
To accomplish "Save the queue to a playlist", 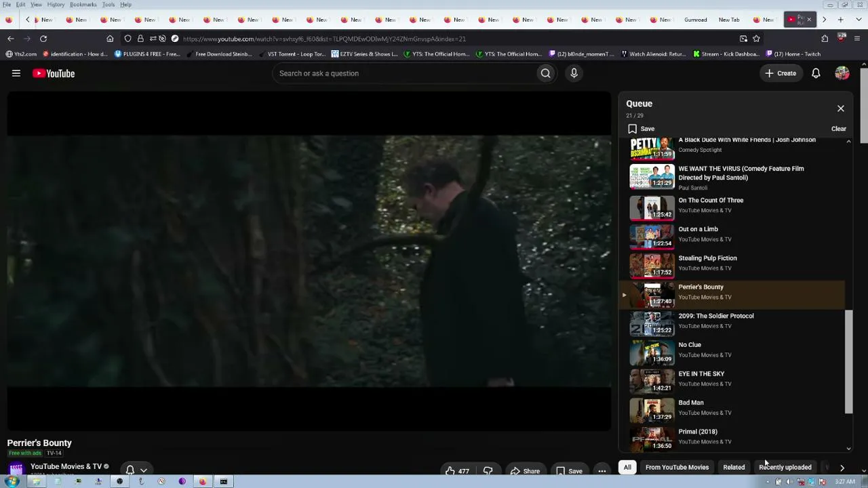I will coord(641,129).
